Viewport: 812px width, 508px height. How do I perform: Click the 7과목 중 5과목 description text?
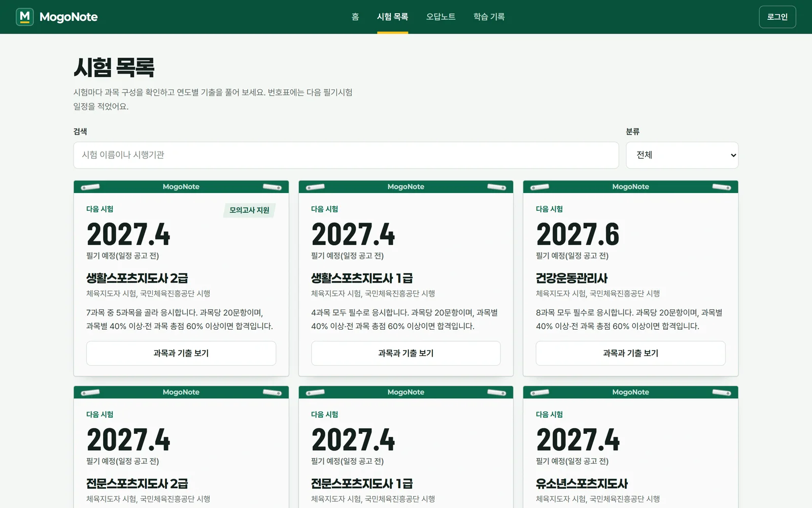(180, 320)
